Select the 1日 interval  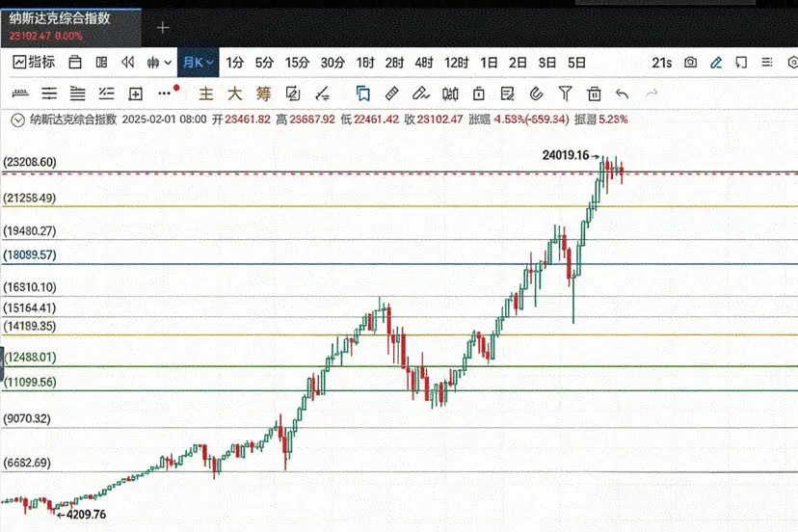point(489,63)
